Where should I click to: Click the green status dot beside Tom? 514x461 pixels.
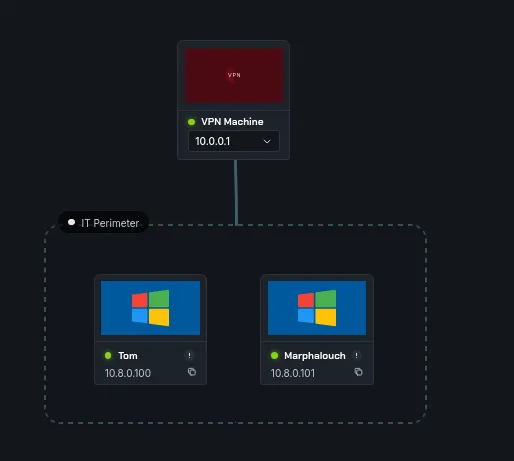[x=108, y=356]
